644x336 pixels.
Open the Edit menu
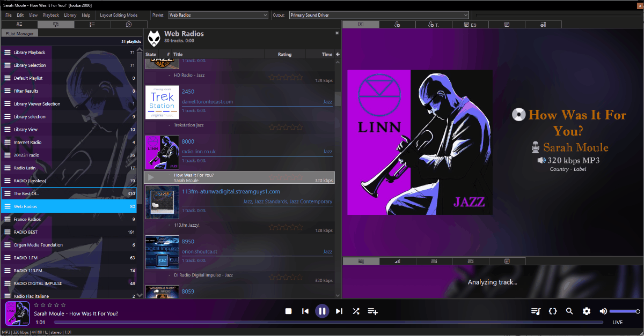(x=20, y=15)
